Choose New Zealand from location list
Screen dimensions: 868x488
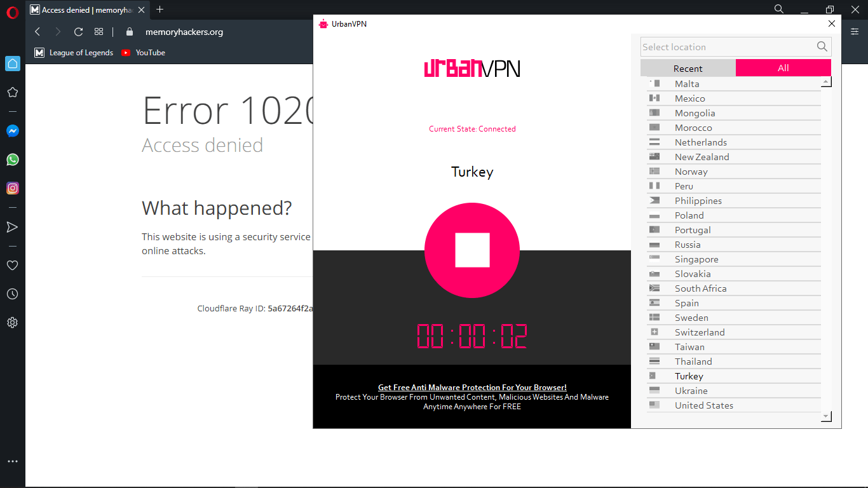tap(734, 157)
